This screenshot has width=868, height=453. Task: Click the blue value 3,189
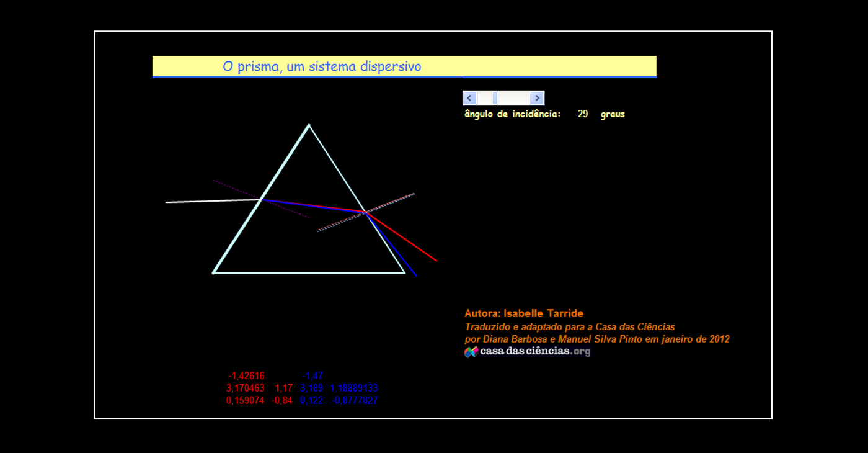311,388
